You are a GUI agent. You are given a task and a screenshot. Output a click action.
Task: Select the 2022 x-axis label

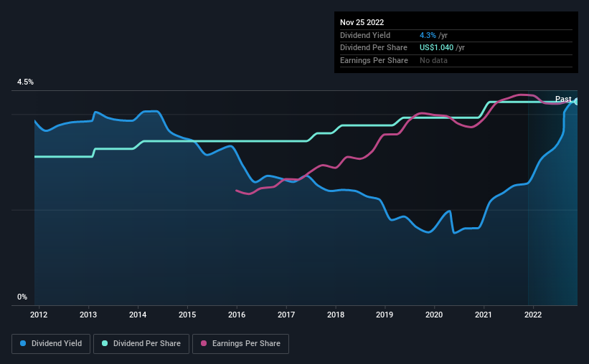533,315
